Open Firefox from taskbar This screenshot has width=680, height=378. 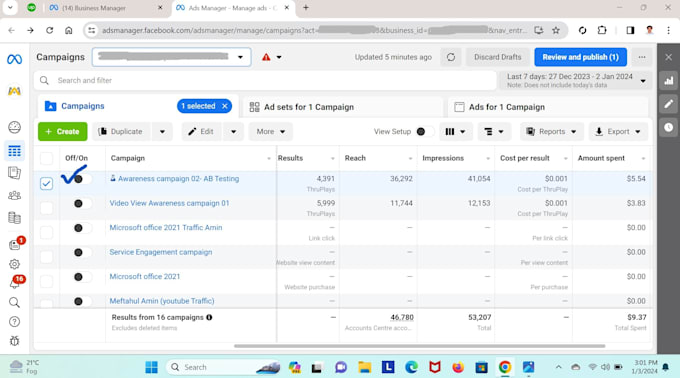458,367
